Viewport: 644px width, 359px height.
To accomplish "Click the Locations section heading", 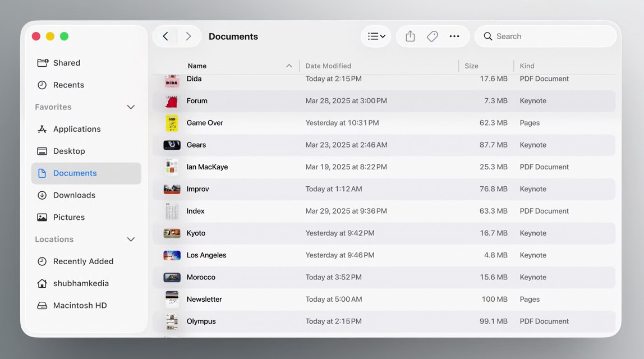I will pyautogui.click(x=54, y=240).
